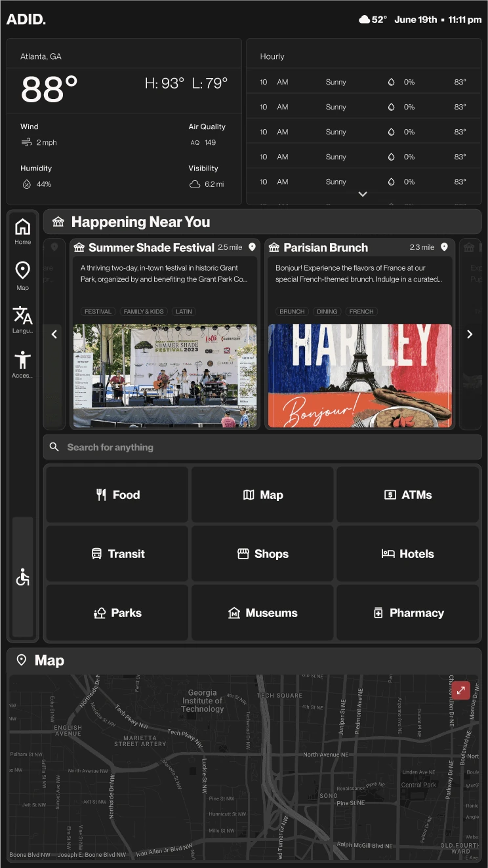The image size is (488, 868).
Task: Expand the hourly forecast chevron
Action: [x=363, y=194]
